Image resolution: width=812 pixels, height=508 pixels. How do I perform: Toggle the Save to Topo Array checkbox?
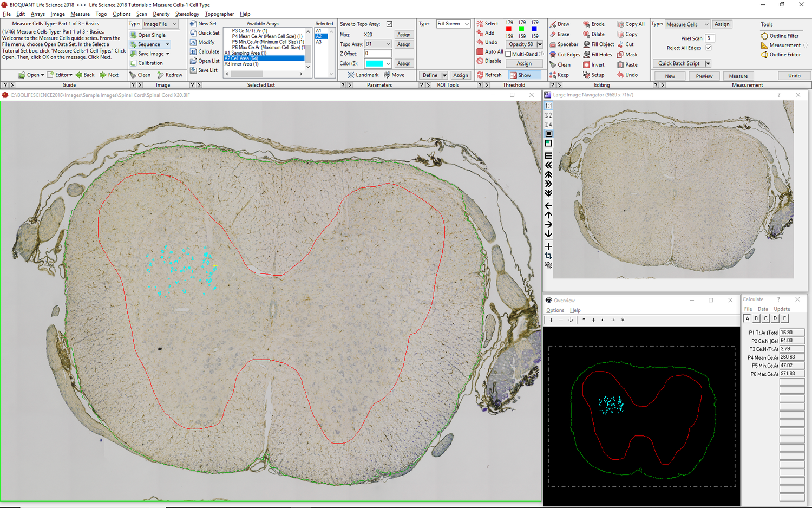tap(389, 24)
